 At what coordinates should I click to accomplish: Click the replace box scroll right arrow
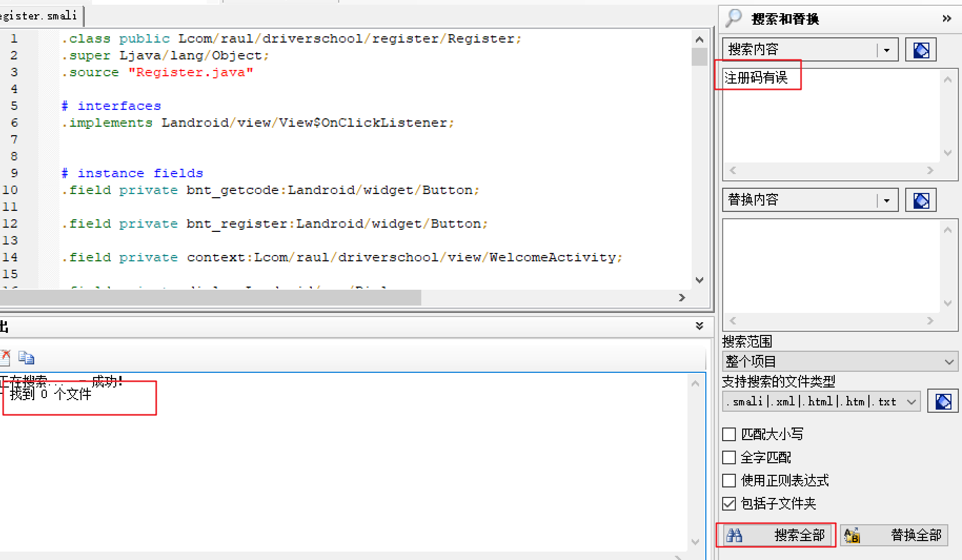tap(930, 321)
